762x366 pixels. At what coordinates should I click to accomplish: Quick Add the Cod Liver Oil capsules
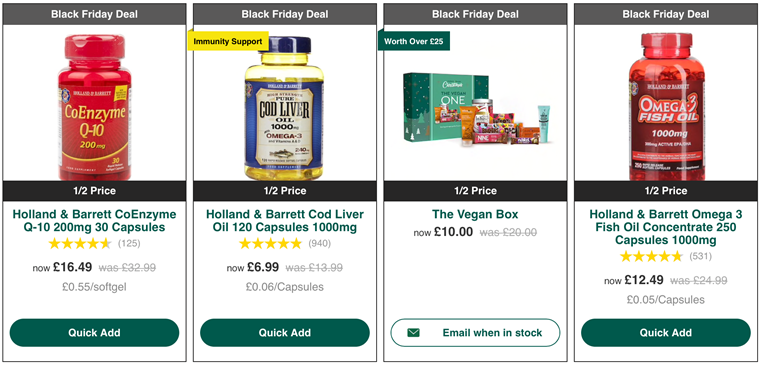285,333
